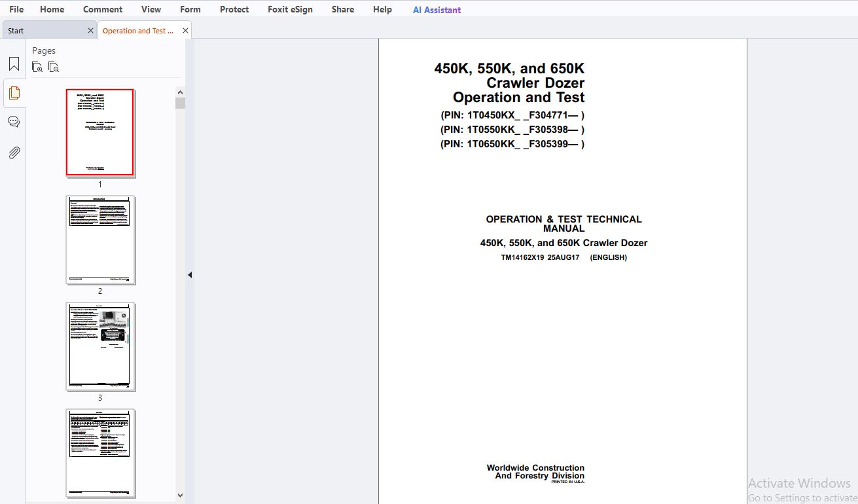
Task: Open the Pages thumbnail panel icon
Action: click(x=14, y=93)
